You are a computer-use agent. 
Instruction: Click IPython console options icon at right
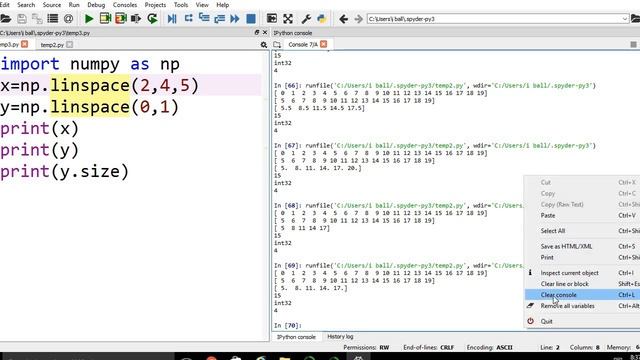pyautogui.click(x=633, y=44)
